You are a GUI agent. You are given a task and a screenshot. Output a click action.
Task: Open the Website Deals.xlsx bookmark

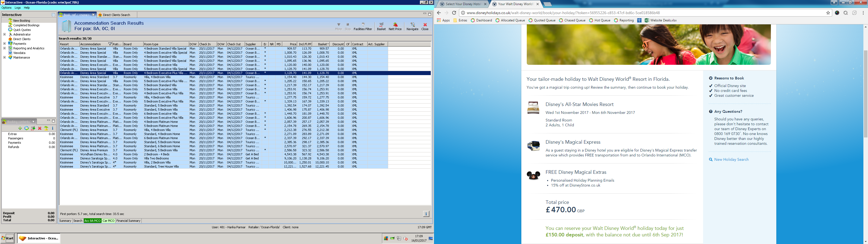pos(661,20)
